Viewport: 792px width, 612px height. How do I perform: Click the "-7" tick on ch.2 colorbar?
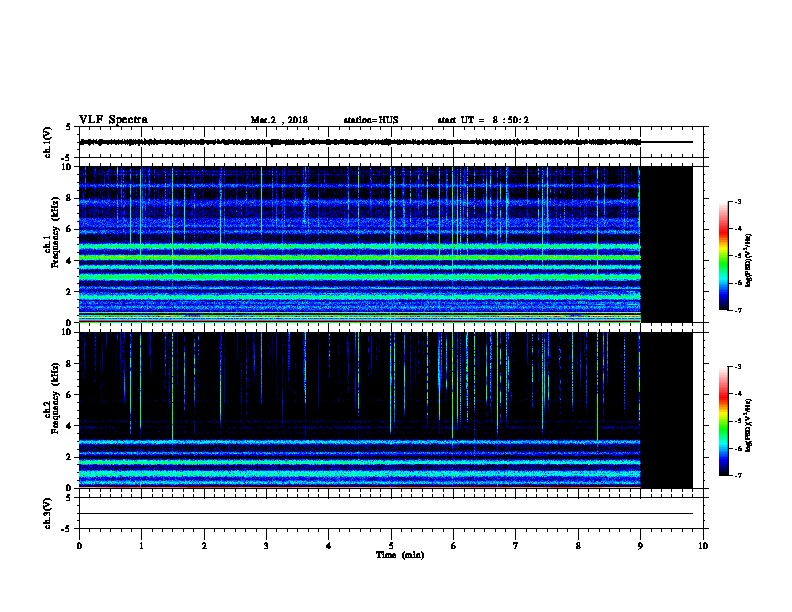[x=737, y=476]
